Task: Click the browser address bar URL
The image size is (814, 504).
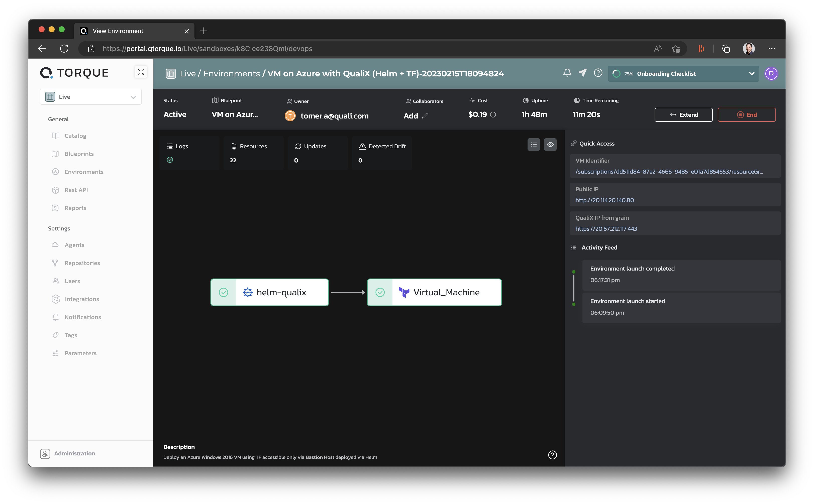Action: pyautogui.click(x=208, y=49)
